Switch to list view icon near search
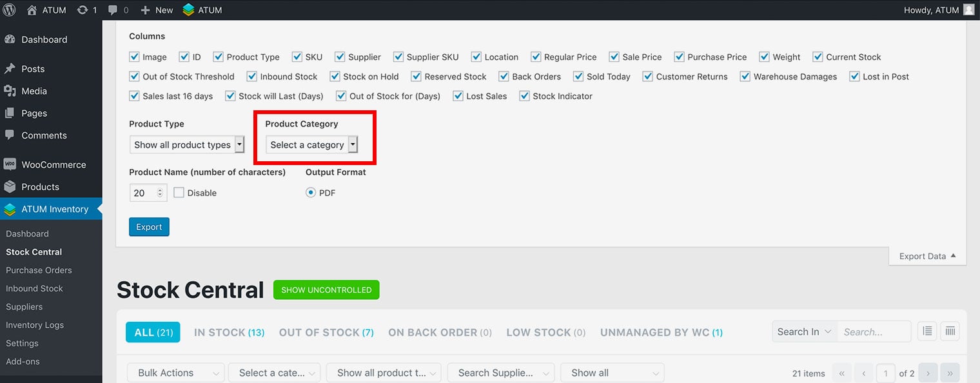Image resolution: width=980 pixels, height=383 pixels. pyautogui.click(x=927, y=331)
